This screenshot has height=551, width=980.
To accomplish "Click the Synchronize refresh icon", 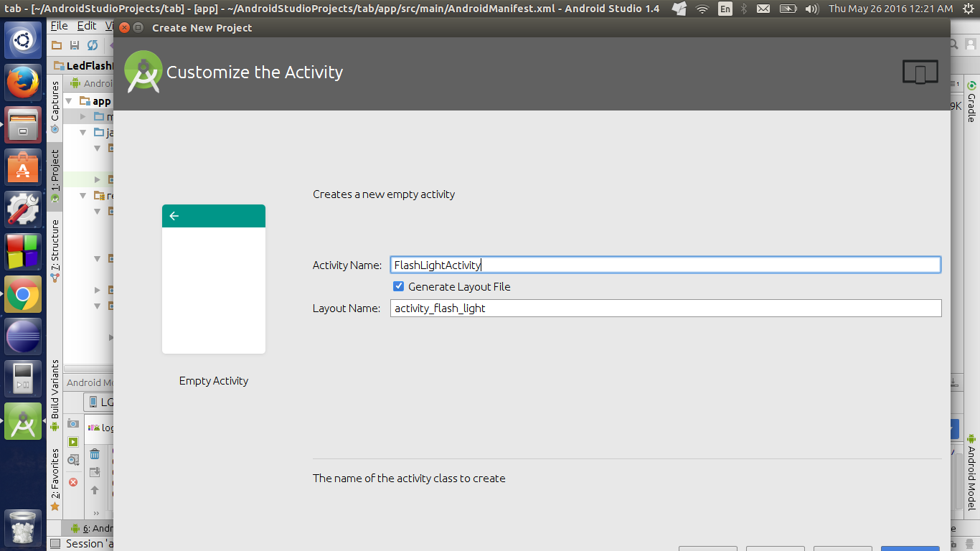I will [93, 45].
